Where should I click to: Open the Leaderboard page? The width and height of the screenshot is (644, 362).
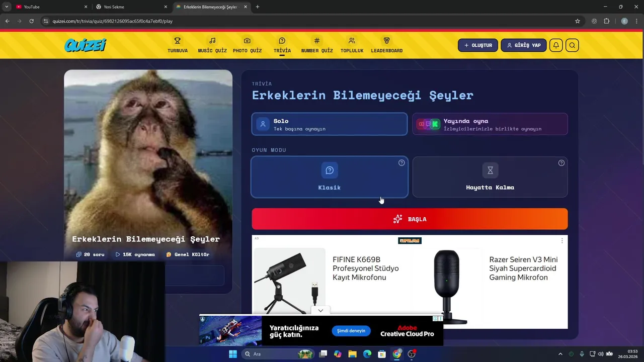pyautogui.click(x=387, y=45)
